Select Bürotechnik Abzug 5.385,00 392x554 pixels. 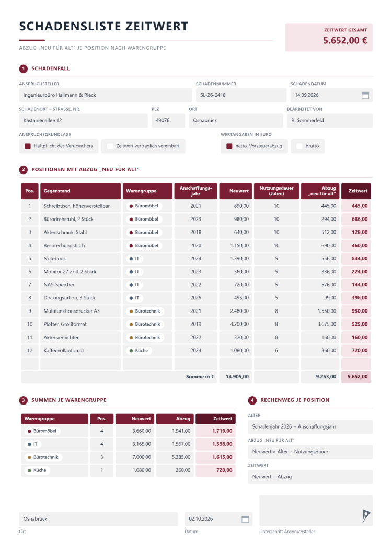click(175, 457)
